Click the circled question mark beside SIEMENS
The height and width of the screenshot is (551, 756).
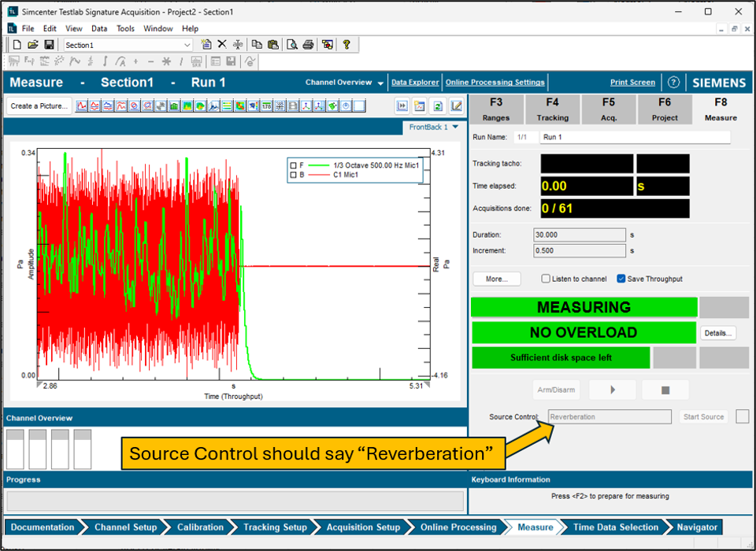tap(673, 83)
